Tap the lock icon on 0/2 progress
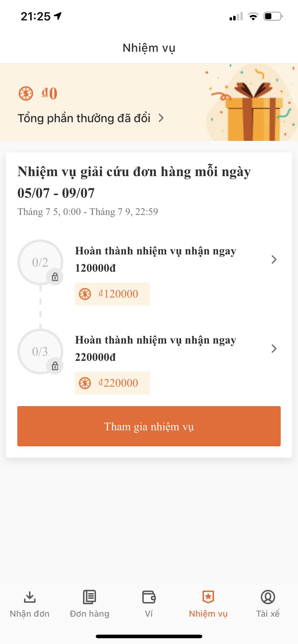 [x=55, y=277]
